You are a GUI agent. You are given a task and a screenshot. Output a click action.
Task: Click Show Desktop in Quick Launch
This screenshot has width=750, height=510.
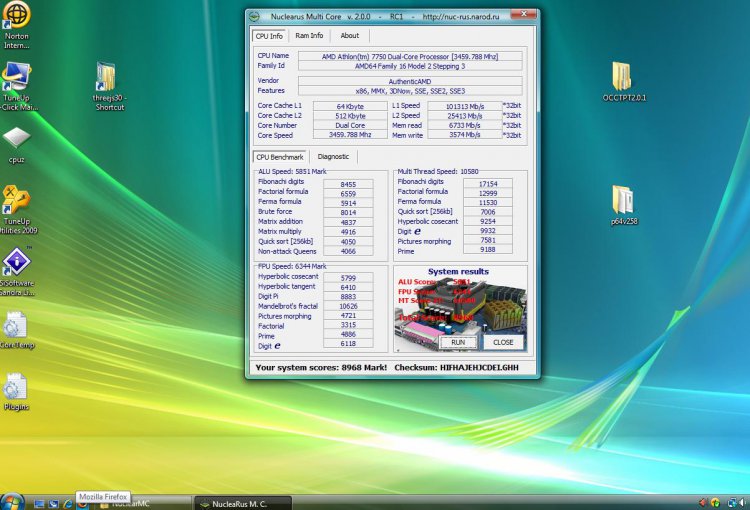tap(39, 504)
